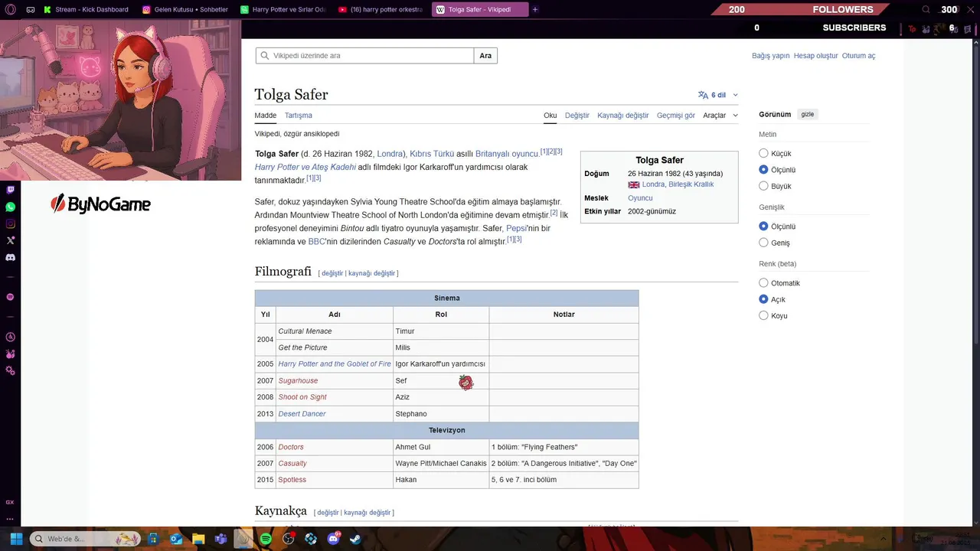Viewport: 980px width, 551px height.
Task: Click Oturum aç link
Action: [858, 56]
